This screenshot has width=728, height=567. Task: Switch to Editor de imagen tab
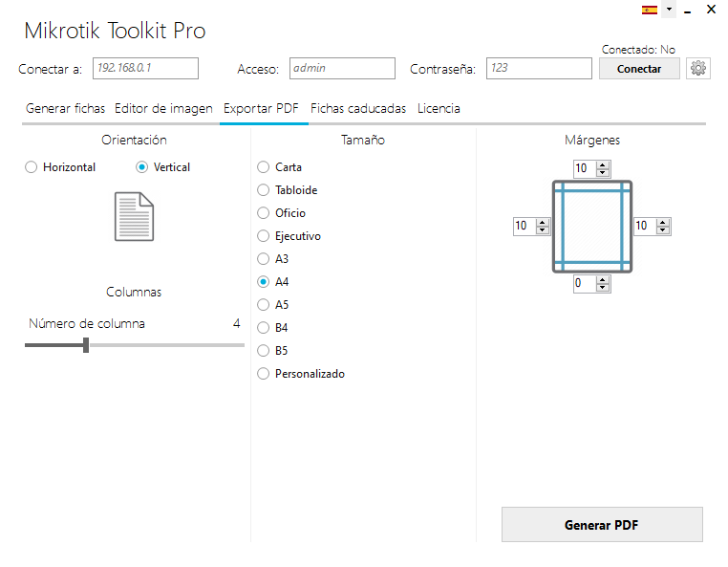click(x=163, y=108)
